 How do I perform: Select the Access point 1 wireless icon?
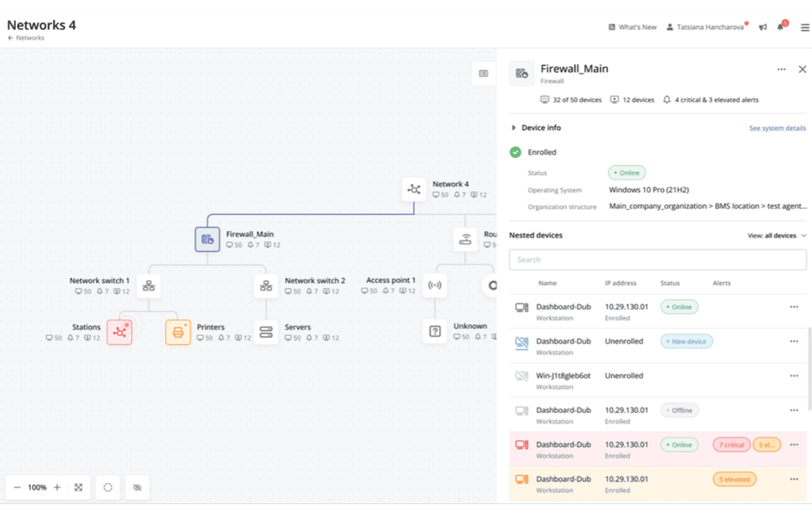[435, 285]
